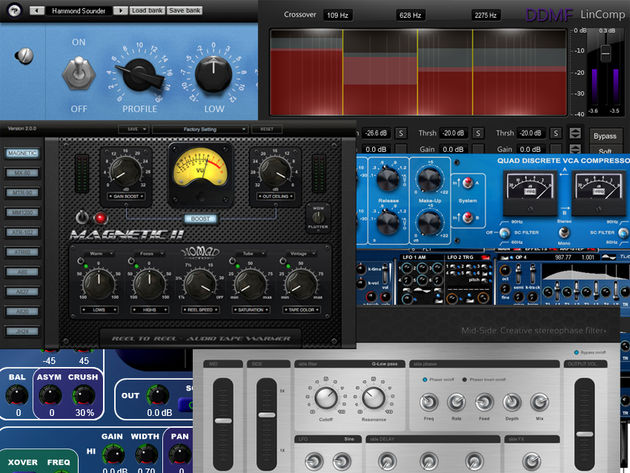Open the Vintage dropdown above Tape Color
Screen dimensions: 630x473
click(x=301, y=254)
